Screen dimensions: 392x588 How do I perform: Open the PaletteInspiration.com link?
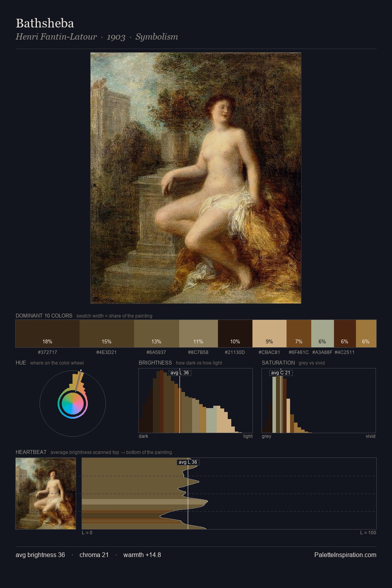(345, 555)
